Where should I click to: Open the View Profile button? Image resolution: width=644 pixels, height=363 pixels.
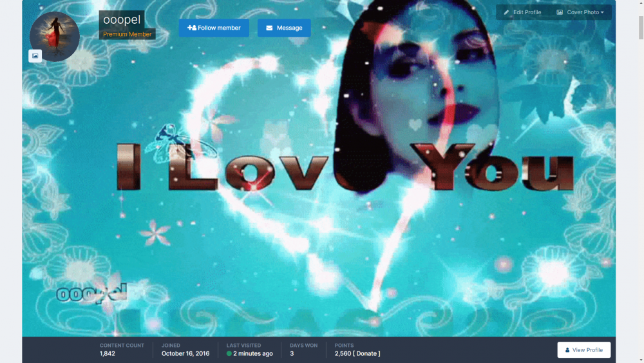pyautogui.click(x=583, y=350)
